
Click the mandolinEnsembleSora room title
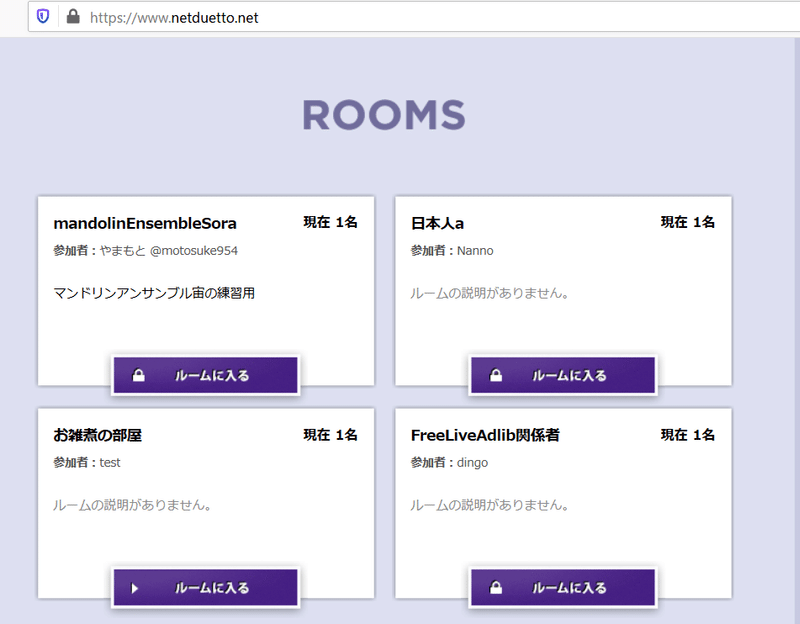tap(145, 223)
